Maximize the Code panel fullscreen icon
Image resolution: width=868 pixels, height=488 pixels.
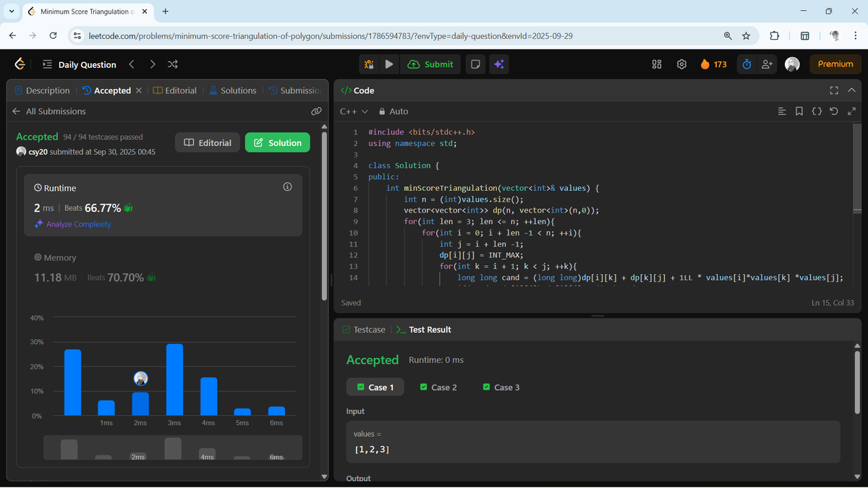tap(833, 90)
